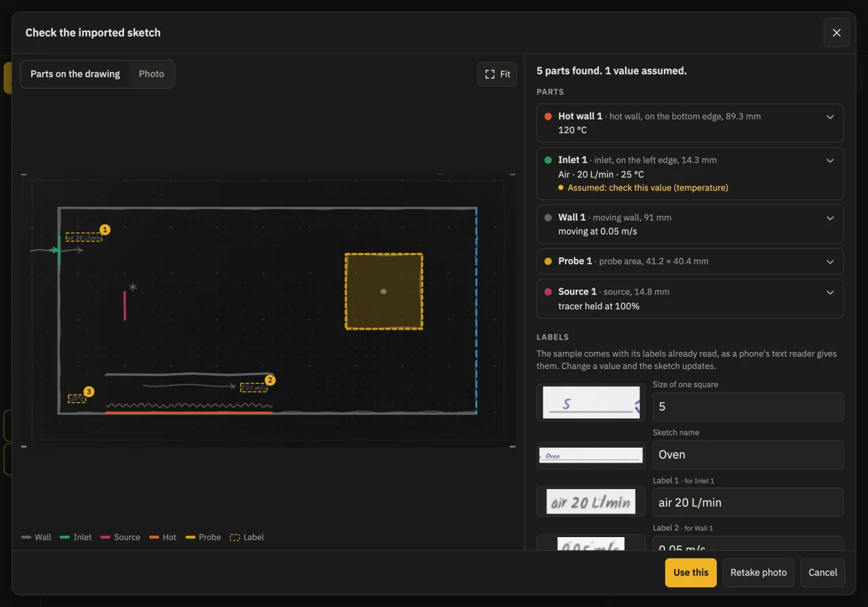This screenshot has height=607, width=868.
Task: Select the green inlet on the left wall
Action: 58,250
